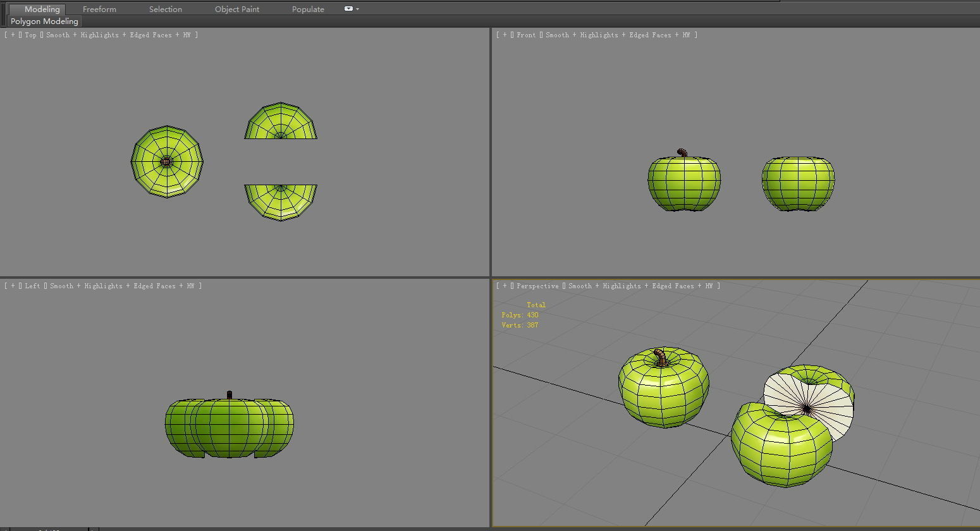Click the Verts: 387 statistic
This screenshot has width=980, height=531.
(520, 325)
